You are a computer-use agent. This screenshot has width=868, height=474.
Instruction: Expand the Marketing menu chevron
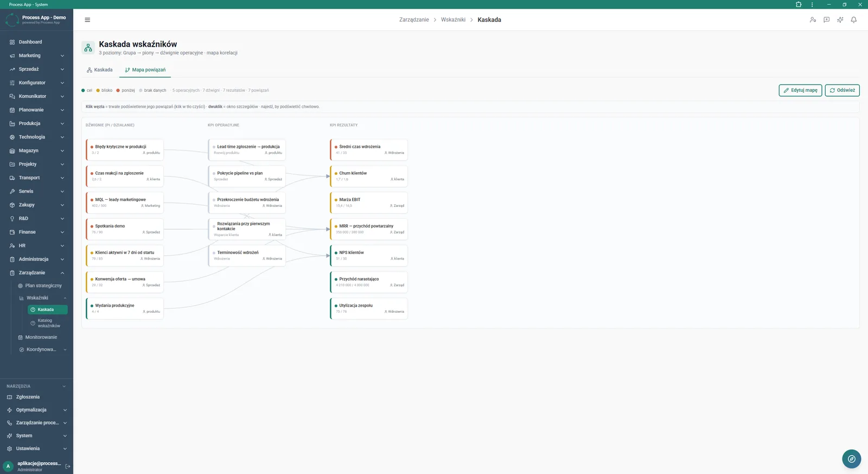62,55
